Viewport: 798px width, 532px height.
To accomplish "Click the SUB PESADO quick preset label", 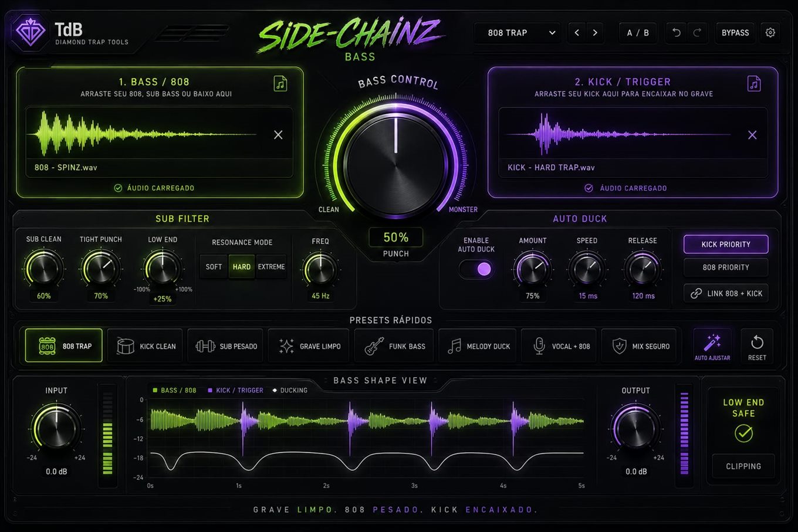I will [x=238, y=346].
